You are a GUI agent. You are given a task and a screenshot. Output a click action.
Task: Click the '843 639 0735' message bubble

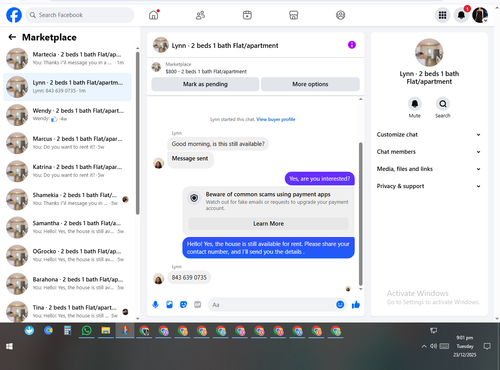click(189, 277)
